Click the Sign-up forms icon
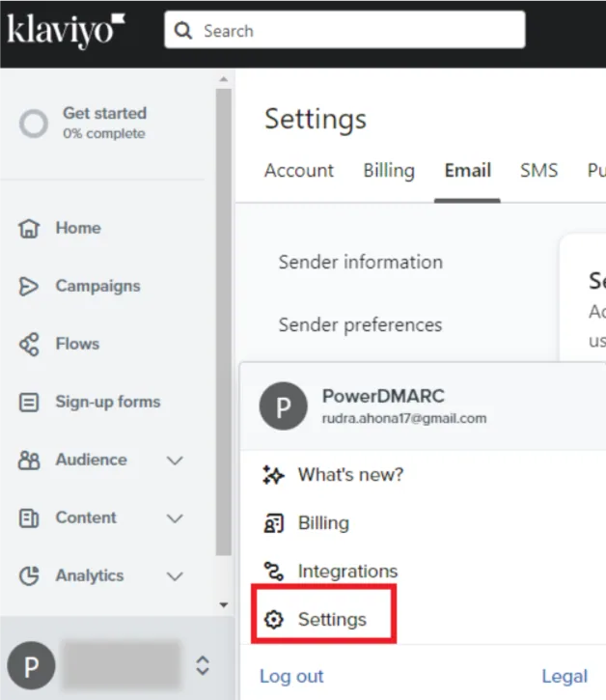 29,402
